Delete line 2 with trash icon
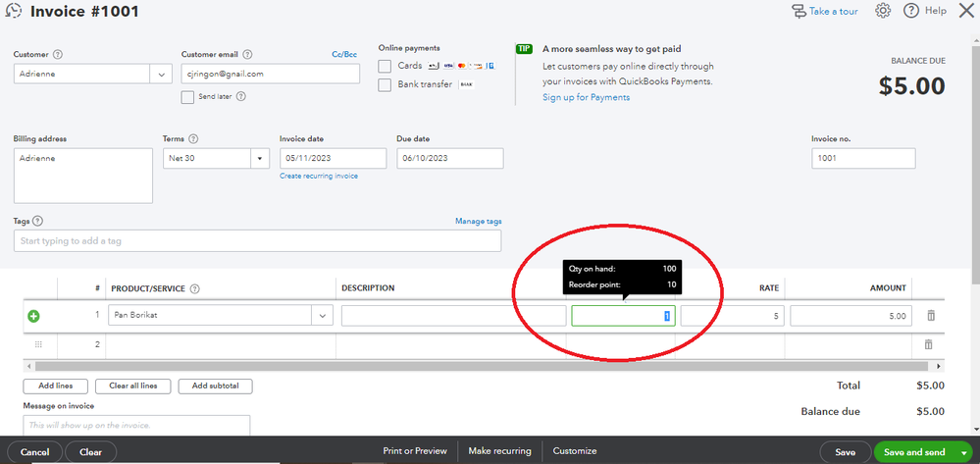This screenshot has height=464, width=980. [928, 344]
